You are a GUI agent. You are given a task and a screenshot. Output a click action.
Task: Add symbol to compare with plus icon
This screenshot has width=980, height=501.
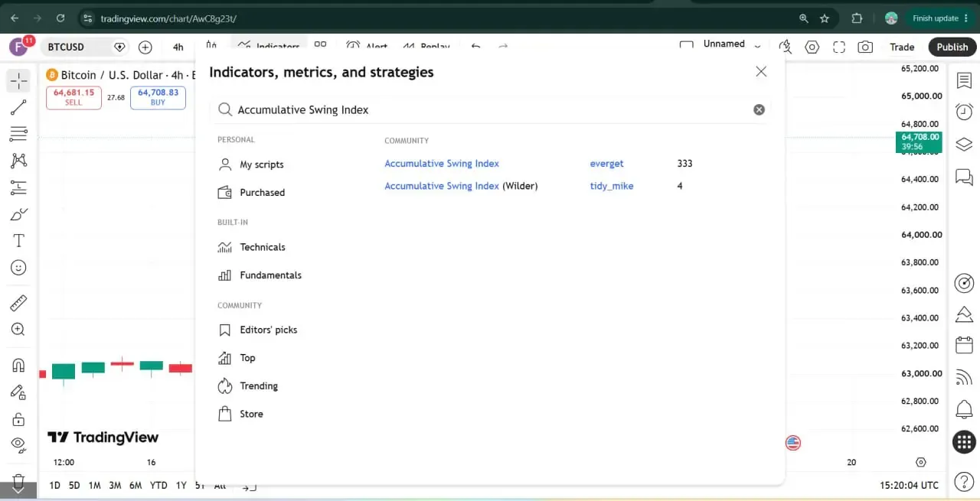tap(145, 47)
